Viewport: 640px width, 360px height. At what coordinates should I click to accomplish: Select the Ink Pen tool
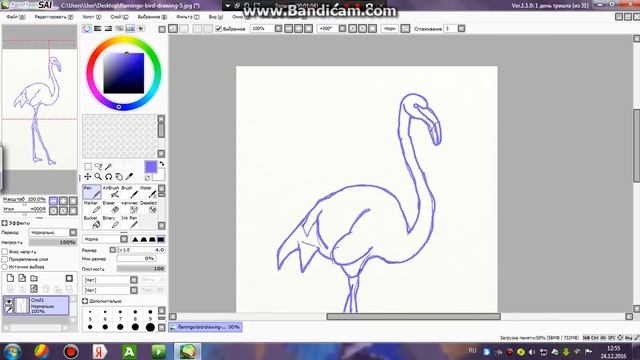[x=129, y=222]
